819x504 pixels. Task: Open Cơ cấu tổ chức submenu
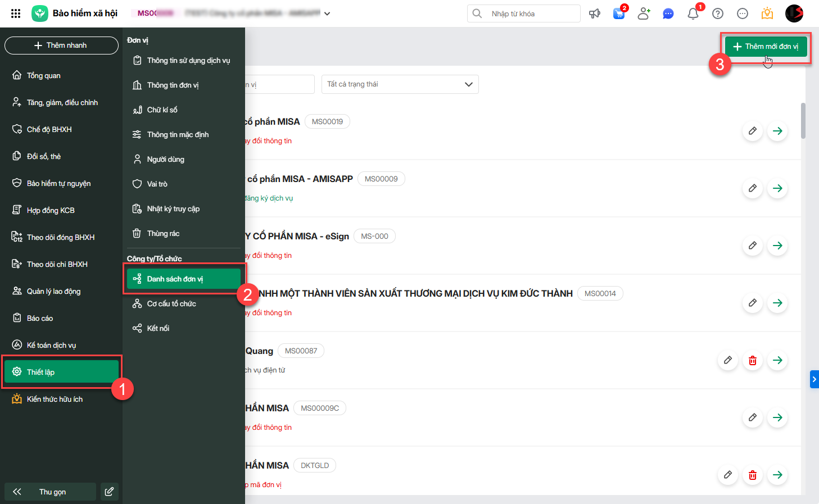pos(184,303)
